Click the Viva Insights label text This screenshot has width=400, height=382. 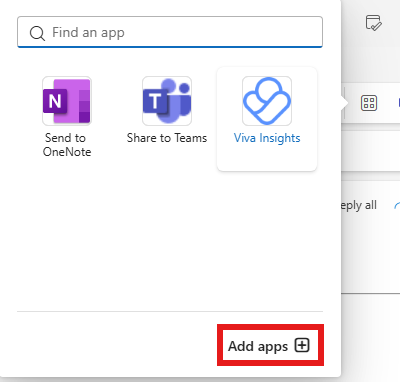coord(267,138)
